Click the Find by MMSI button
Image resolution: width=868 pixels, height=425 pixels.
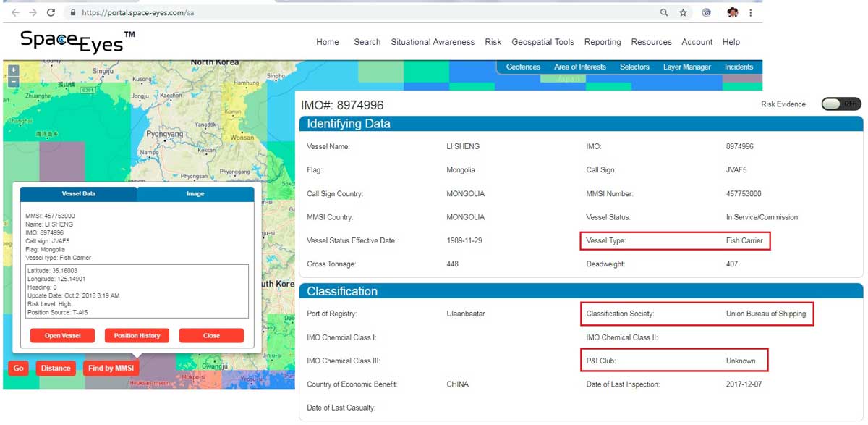[111, 369]
